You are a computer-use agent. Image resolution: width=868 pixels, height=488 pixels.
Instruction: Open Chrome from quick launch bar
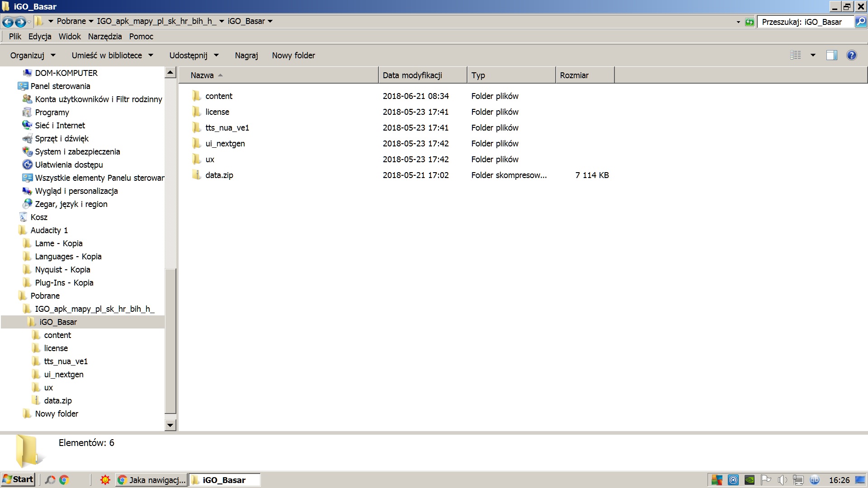click(x=64, y=480)
